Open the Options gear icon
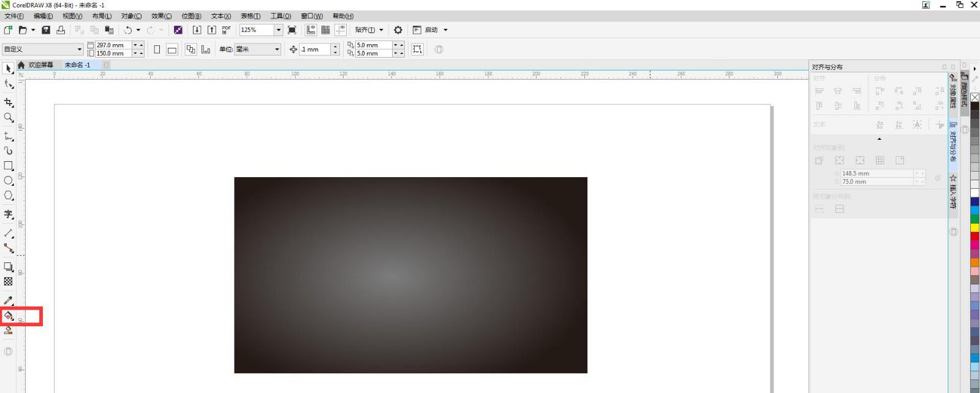The width and height of the screenshot is (980, 393). coord(398,30)
